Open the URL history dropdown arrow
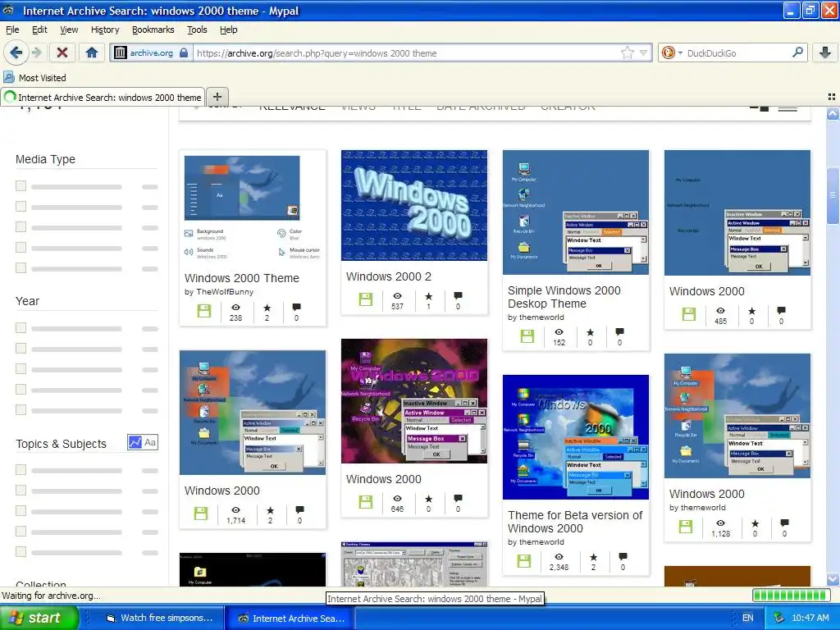The image size is (840, 630). coord(643,52)
